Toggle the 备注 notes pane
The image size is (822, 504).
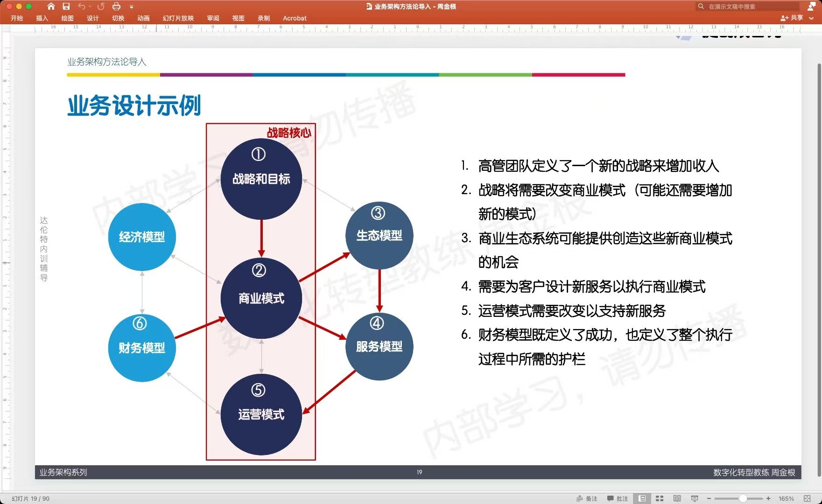click(587, 498)
